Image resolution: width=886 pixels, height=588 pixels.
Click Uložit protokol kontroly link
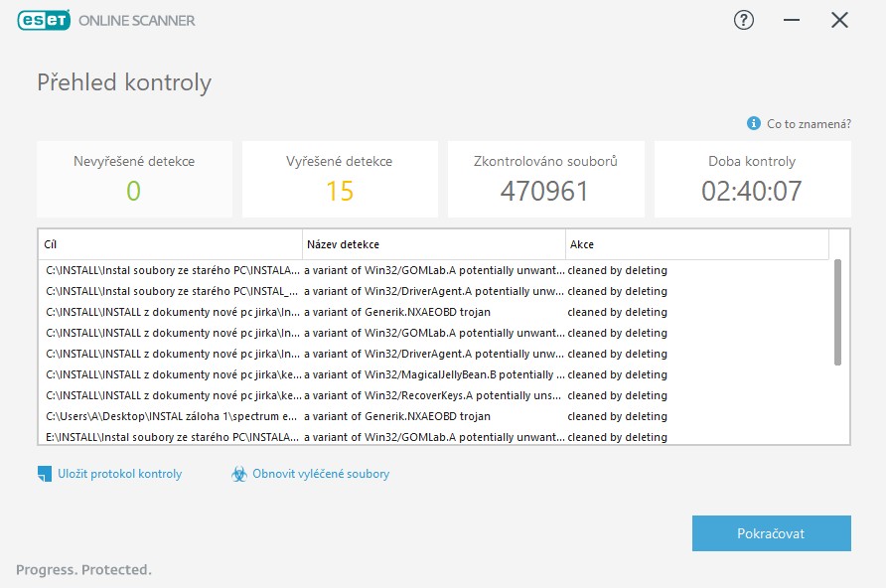[119, 474]
